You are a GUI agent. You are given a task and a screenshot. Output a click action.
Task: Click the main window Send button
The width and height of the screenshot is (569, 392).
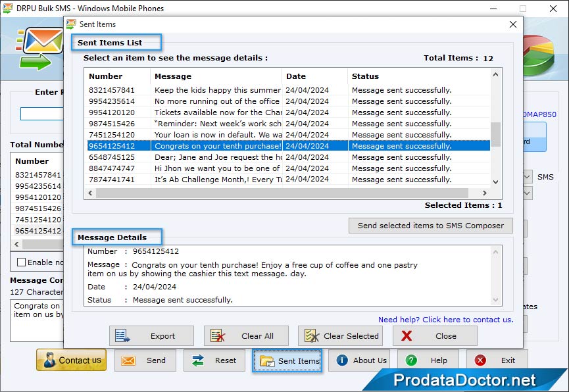click(x=145, y=360)
